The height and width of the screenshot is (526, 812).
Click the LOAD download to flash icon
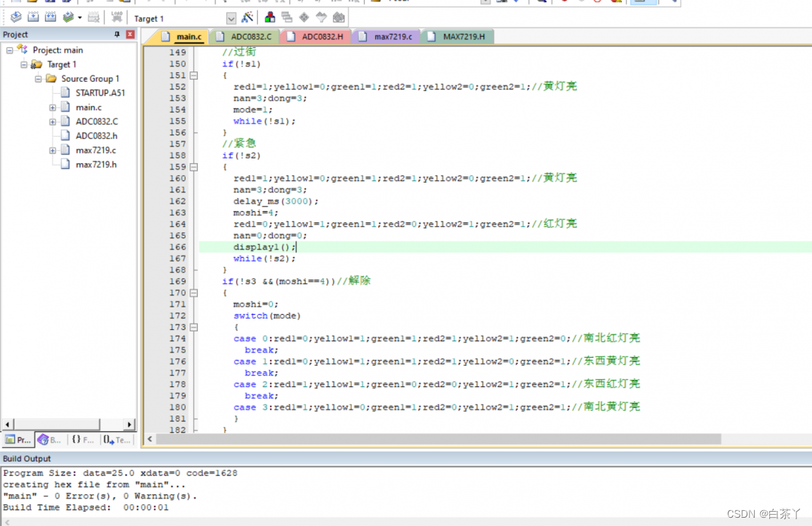click(117, 17)
